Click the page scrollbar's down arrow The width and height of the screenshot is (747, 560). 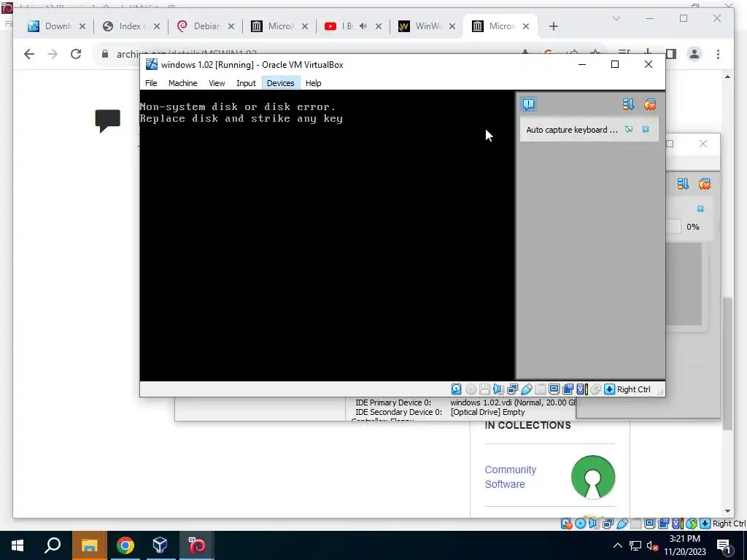coord(727,511)
